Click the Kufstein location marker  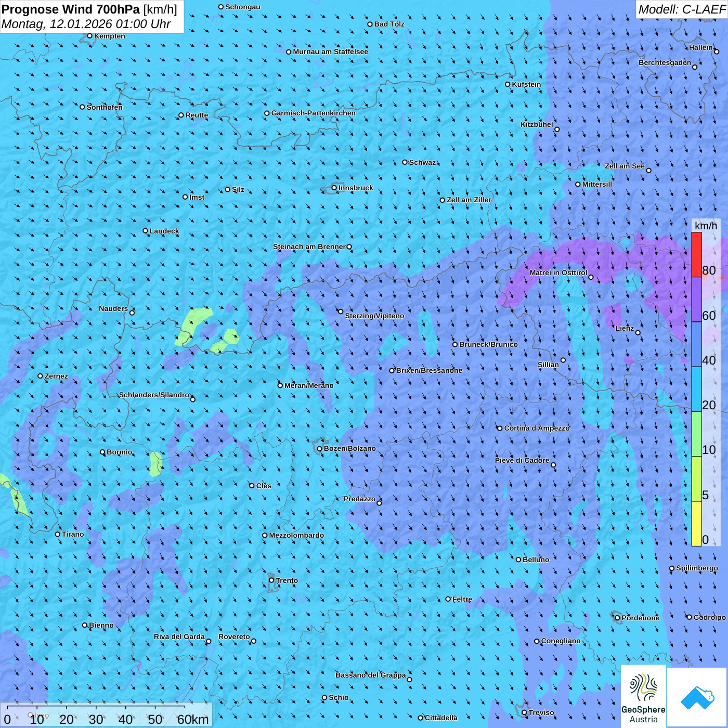click(x=508, y=84)
